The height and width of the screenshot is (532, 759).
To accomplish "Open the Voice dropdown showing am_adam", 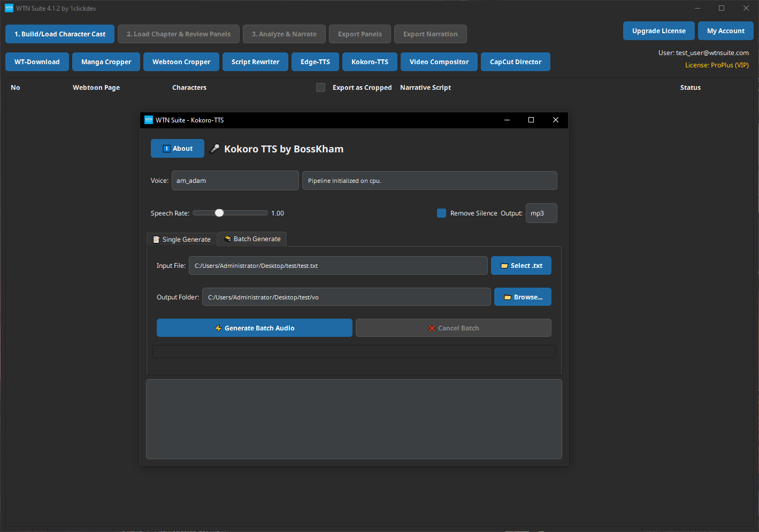I will coord(235,180).
